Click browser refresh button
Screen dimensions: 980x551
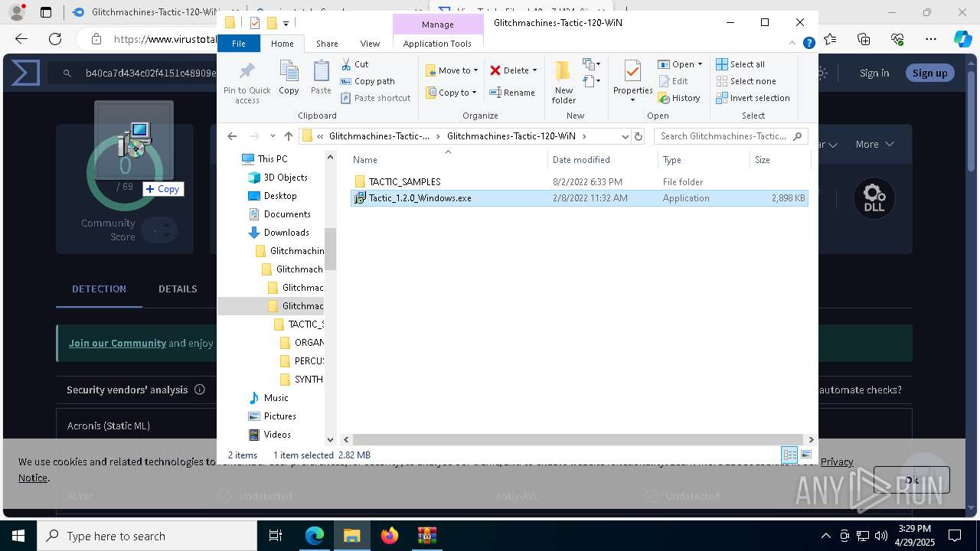tap(55, 39)
